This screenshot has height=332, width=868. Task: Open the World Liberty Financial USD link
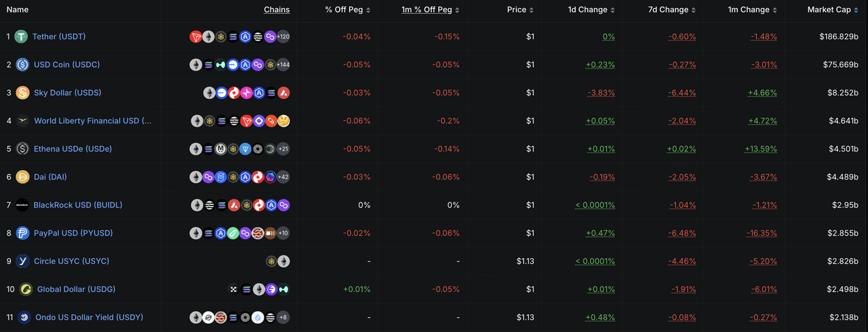(93, 121)
